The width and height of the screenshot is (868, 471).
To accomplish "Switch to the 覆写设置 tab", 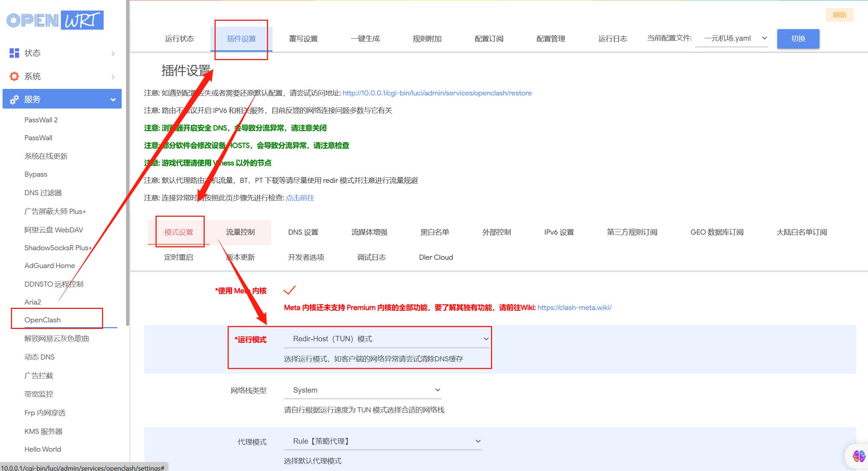I will pos(303,39).
